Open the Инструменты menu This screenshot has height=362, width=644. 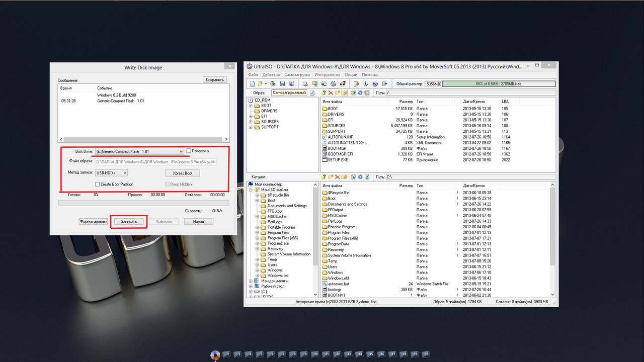(328, 75)
